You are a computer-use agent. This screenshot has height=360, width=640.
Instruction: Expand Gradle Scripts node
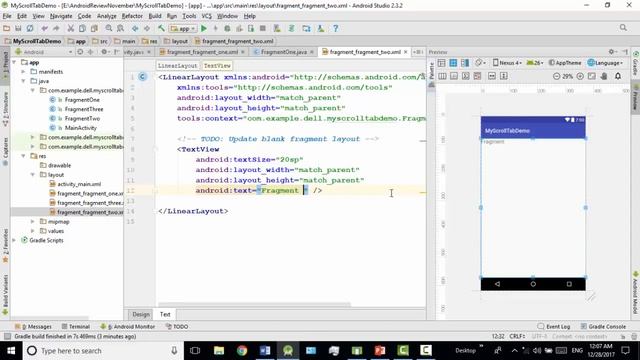15,240
